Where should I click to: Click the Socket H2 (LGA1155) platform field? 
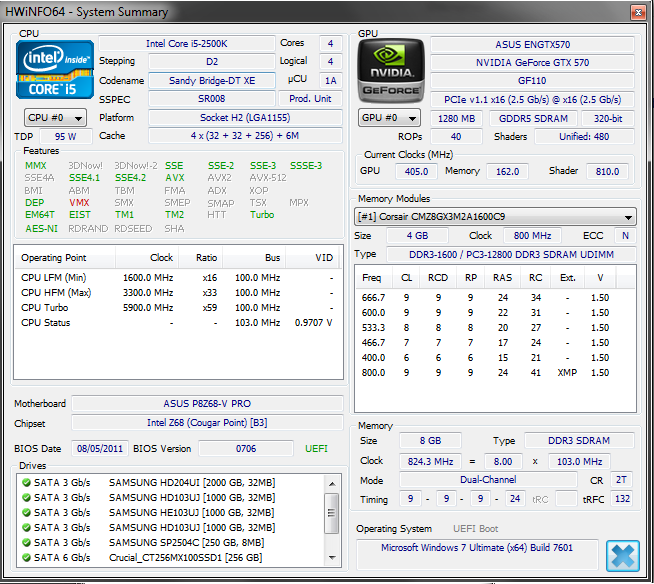coord(245,118)
